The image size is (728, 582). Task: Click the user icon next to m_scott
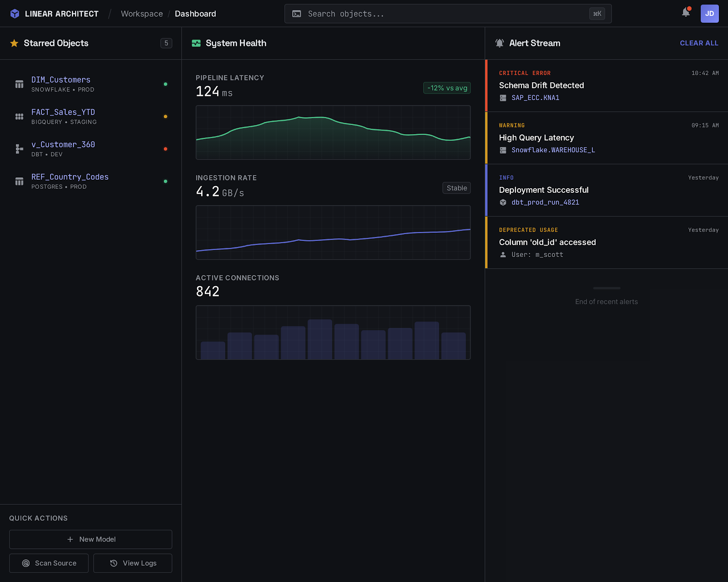pos(503,255)
